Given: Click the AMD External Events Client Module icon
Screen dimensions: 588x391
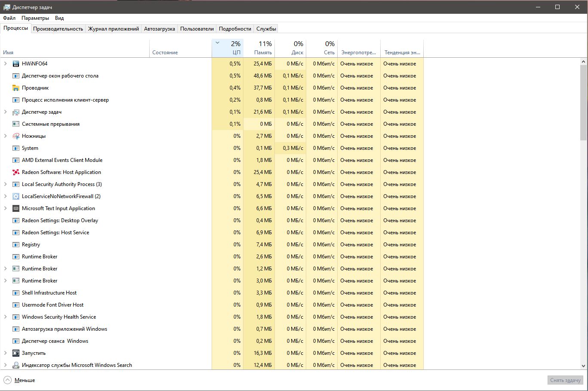Looking at the screenshot, I should [16, 160].
